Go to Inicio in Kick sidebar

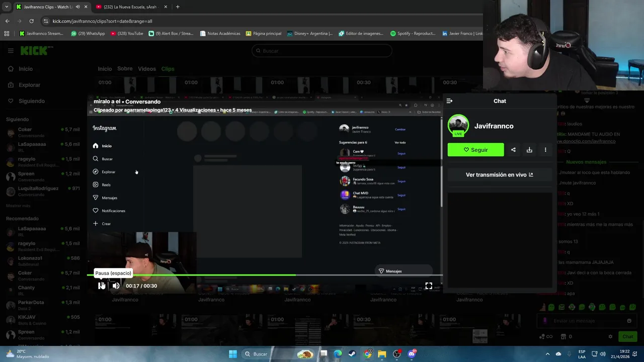[x=25, y=69]
